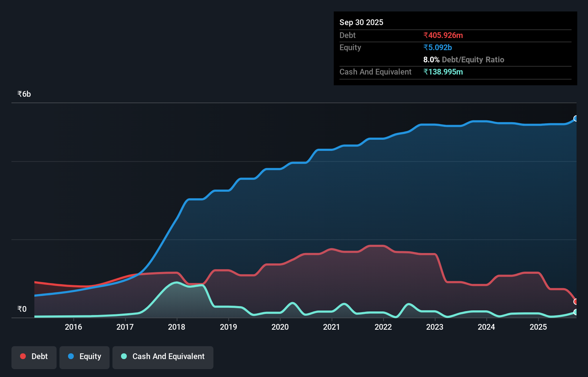Select the red debt endpoint marker on chart
This screenshot has width=588, height=377.
[x=576, y=302]
